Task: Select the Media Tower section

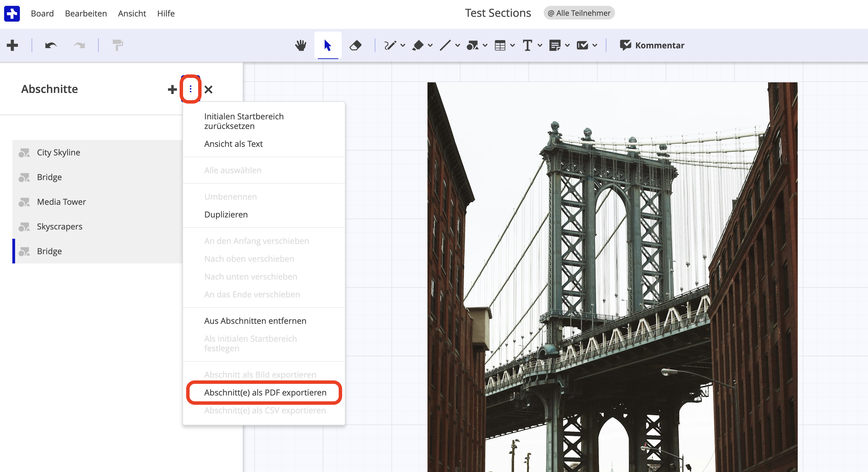Action: click(61, 202)
